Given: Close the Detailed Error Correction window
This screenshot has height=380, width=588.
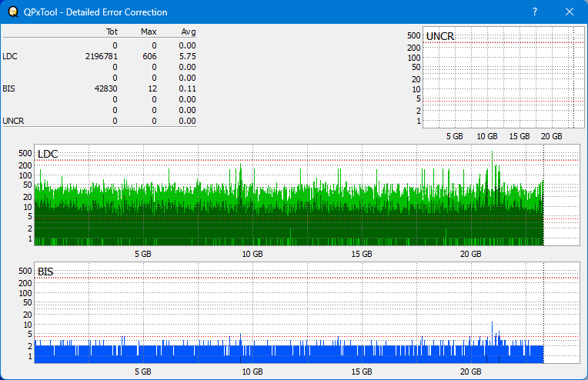Looking at the screenshot, I should click(x=570, y=12).
